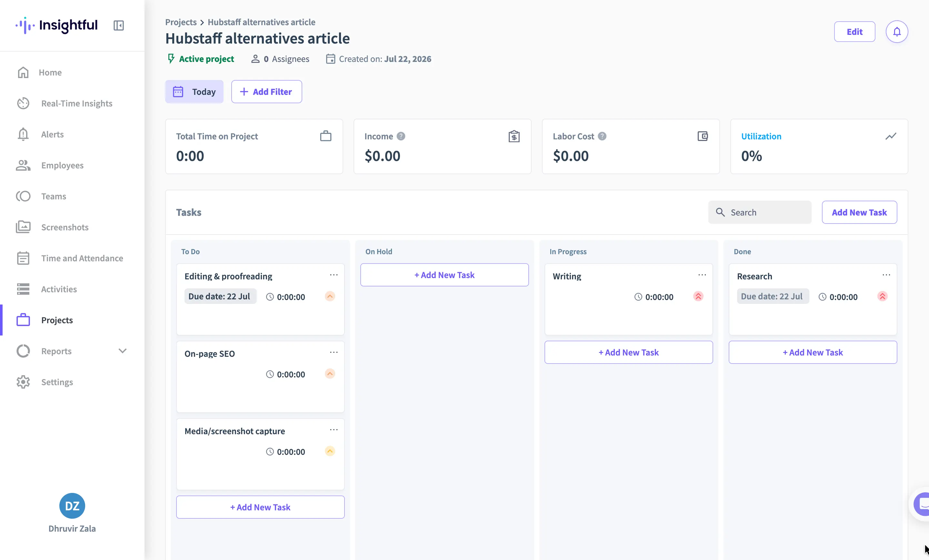Viewport: 929px width, 560px height.
Task: Click clock icon on Research card
Action: [822, 297]
